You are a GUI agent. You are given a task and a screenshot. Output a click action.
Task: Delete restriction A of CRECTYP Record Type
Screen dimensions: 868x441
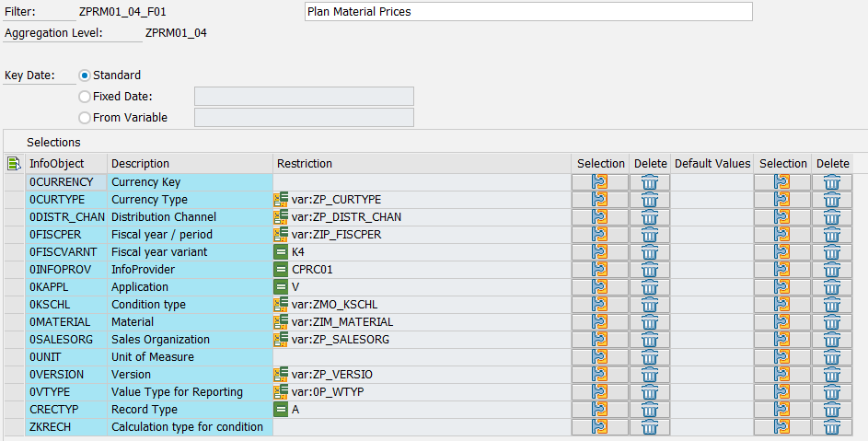tap(650, 410)
